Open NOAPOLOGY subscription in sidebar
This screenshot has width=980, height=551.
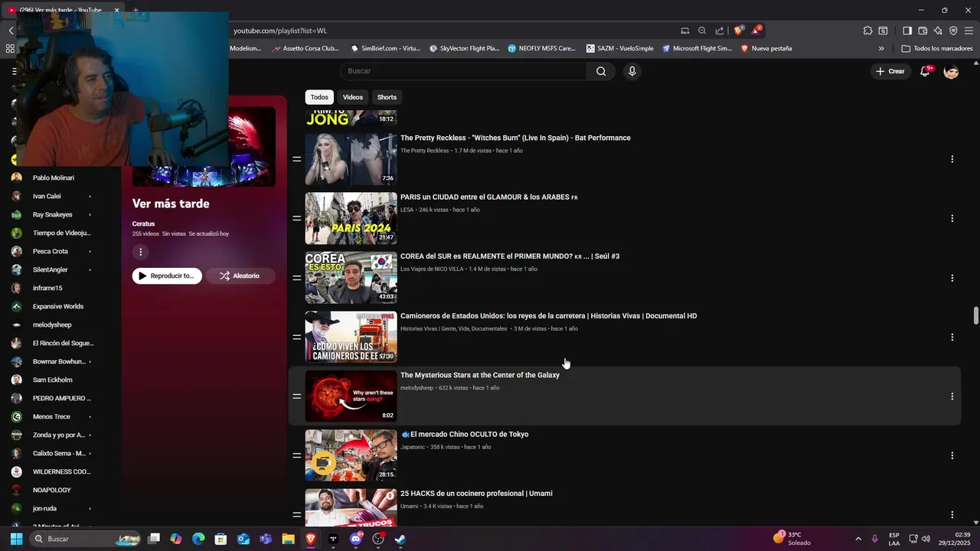pos(51,490)
